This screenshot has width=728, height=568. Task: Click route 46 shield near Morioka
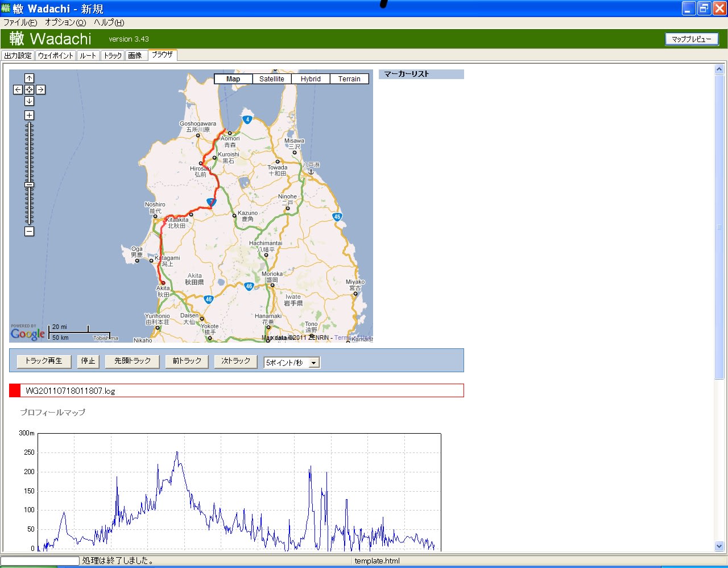tap(249, 286)
